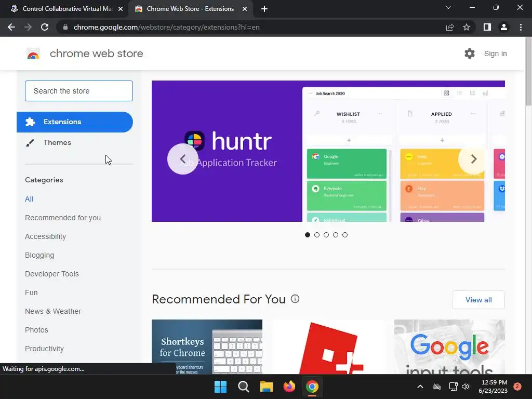The width and height of the screenshot is (532, 399).
Task: Select the Chrome Web Store tab
Action: [x=190, y=9]
